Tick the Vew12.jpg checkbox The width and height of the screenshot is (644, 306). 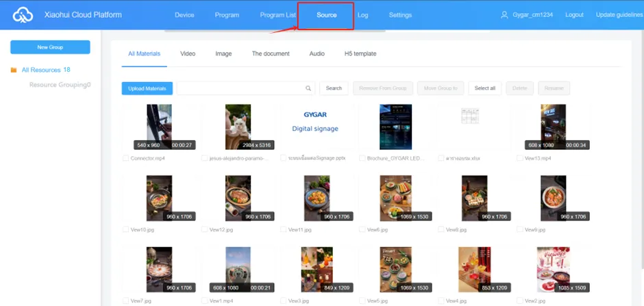[205, 230]
